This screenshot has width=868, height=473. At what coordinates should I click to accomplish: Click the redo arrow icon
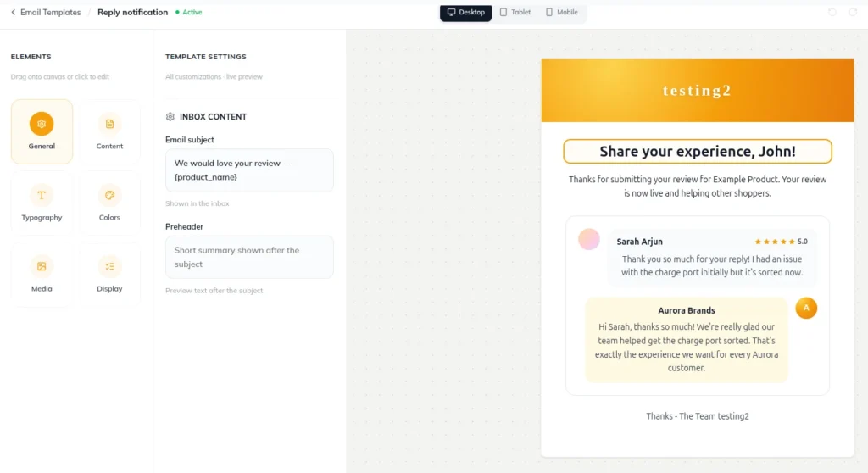853,12
